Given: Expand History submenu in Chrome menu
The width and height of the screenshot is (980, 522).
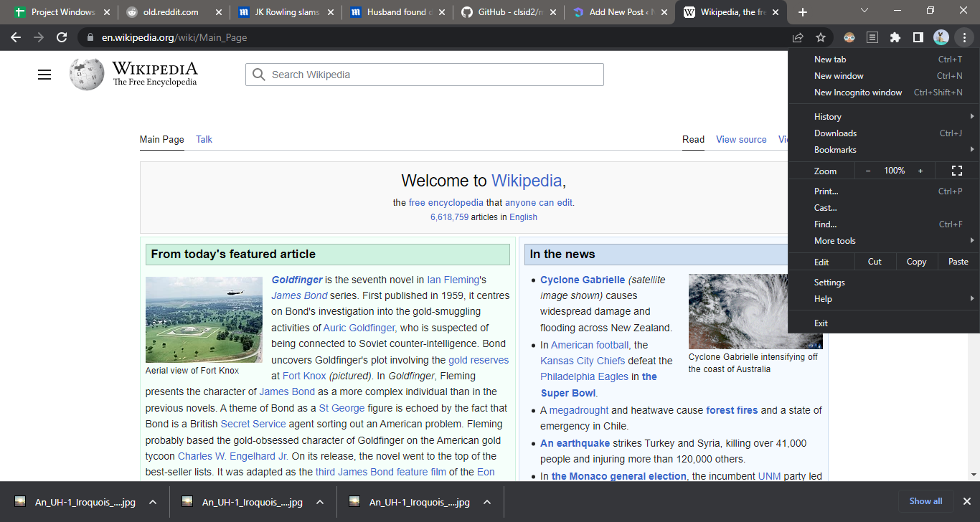Looking at the screenshot, I should [x=883, y=116].
